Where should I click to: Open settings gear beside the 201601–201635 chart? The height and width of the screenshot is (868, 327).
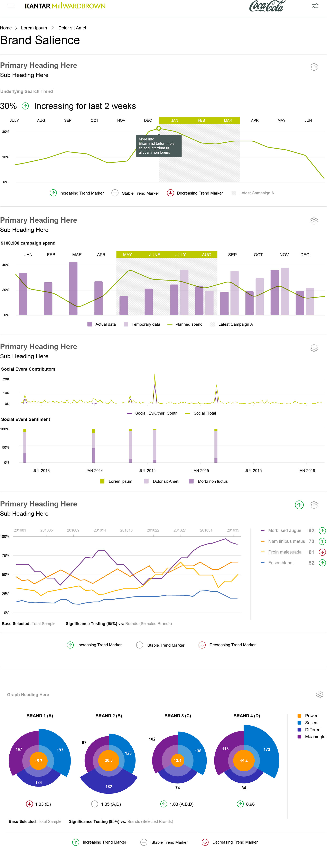[314, 505]
